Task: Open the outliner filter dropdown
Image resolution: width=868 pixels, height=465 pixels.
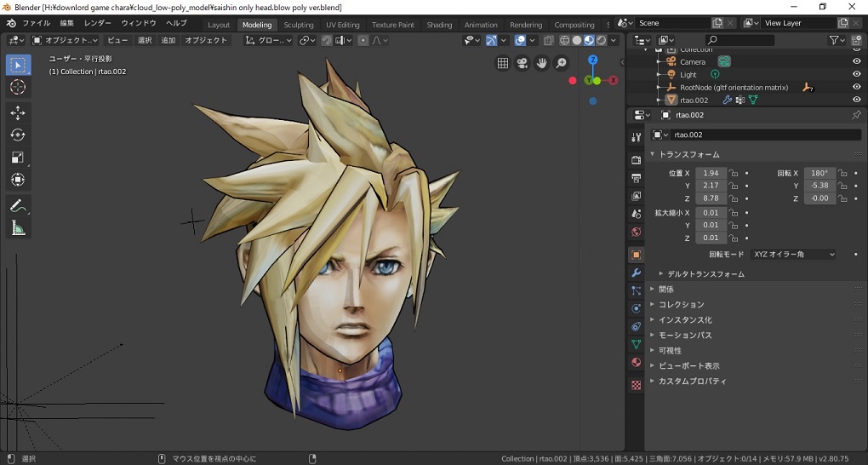Action: pos(837,40)
